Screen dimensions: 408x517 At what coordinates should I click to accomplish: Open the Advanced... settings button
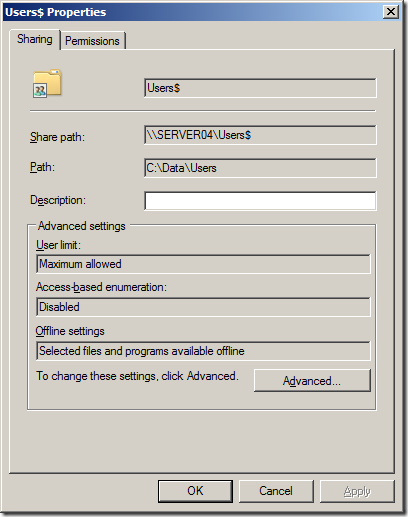(312, 380)
